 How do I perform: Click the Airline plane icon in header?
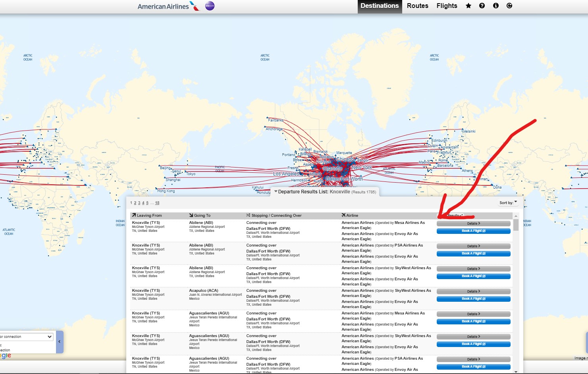(x=343, y=215)
